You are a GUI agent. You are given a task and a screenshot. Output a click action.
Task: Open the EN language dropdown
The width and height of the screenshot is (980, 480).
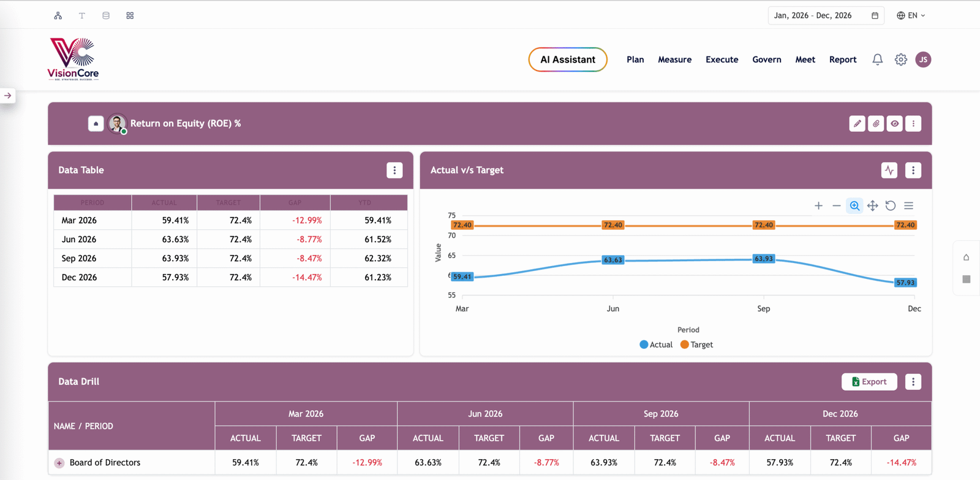[911, 15]
